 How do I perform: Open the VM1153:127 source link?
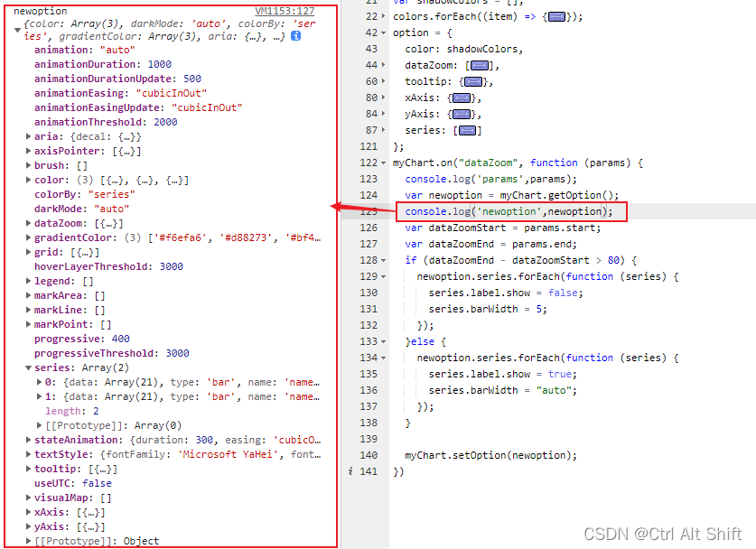[x=285, y=11]
